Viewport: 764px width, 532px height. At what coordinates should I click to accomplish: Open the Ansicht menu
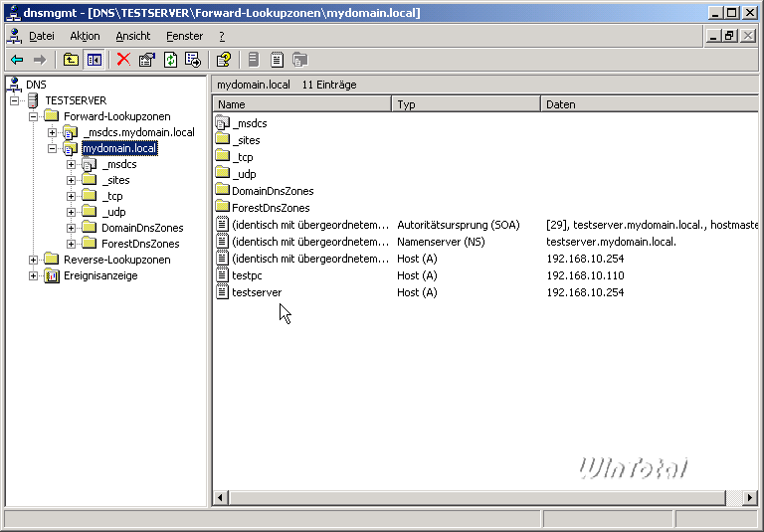tap(133, 36)
